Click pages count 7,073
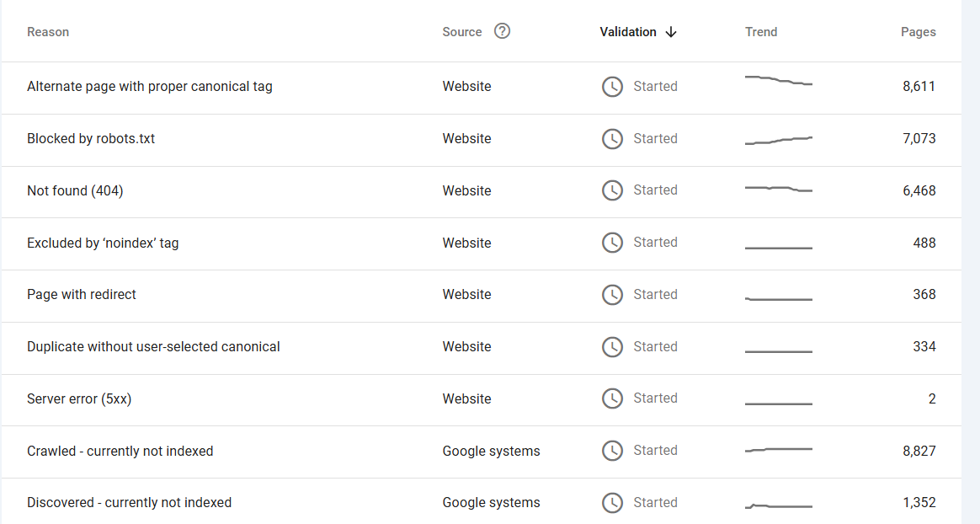This screenshot has width=980, height=524. coord(919,139)
